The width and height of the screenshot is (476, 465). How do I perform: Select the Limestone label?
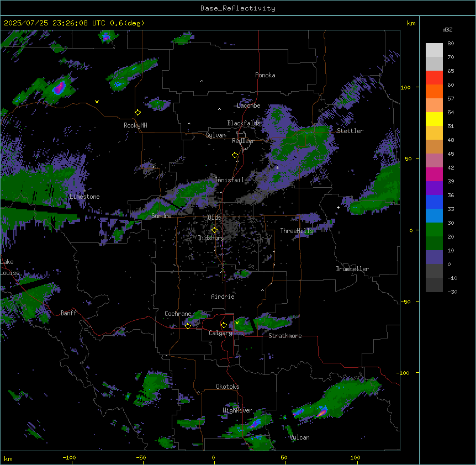tap(84, 197)
